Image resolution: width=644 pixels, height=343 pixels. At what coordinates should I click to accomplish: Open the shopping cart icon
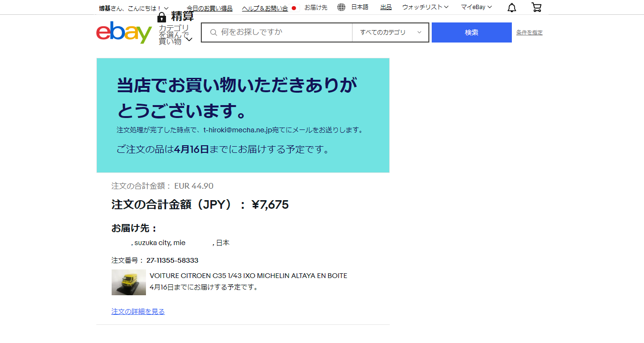[x=536, y=8]
